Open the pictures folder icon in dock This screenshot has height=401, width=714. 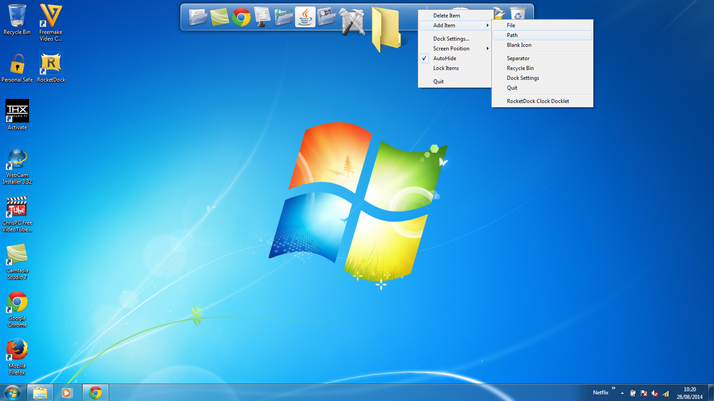(327, 17)
